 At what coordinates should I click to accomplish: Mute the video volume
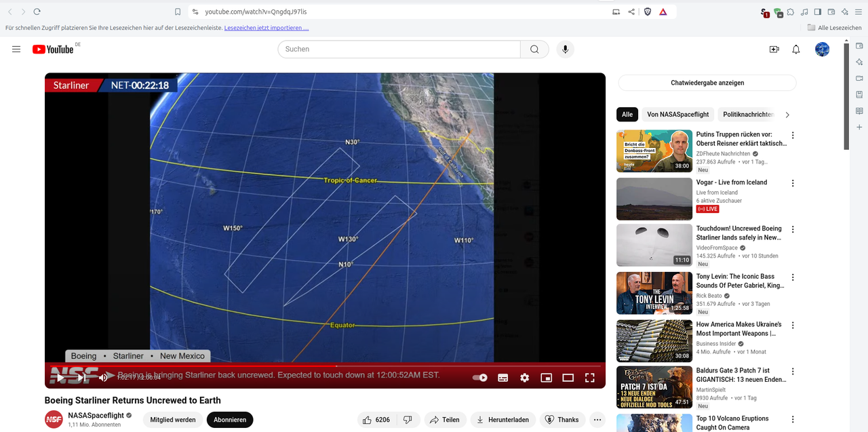(x=104, y=378)
